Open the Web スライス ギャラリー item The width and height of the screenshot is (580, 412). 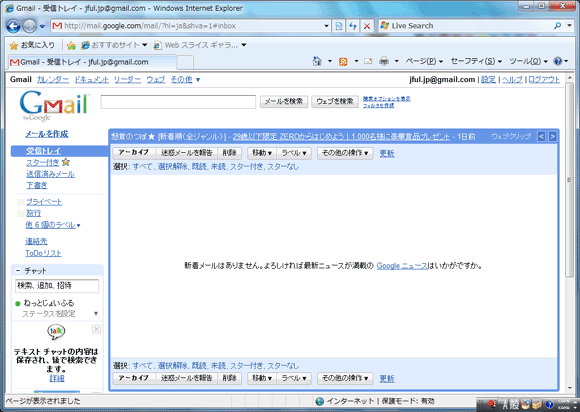[200, 45]
